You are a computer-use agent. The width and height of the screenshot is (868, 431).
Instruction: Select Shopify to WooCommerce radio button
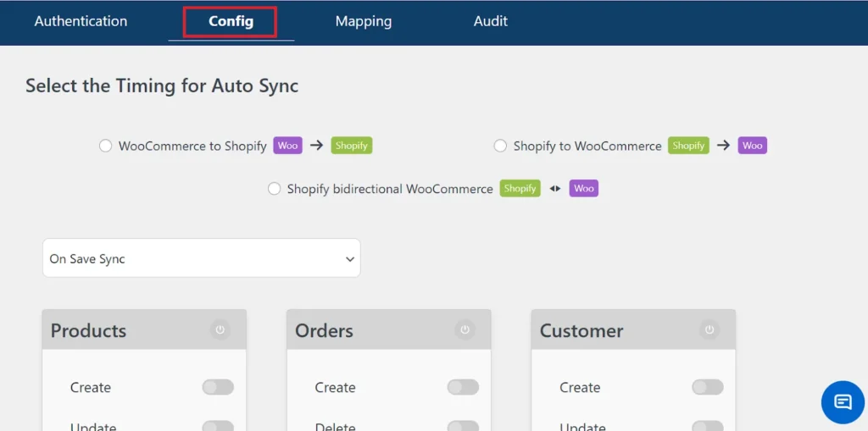click(x=501, y=146)
